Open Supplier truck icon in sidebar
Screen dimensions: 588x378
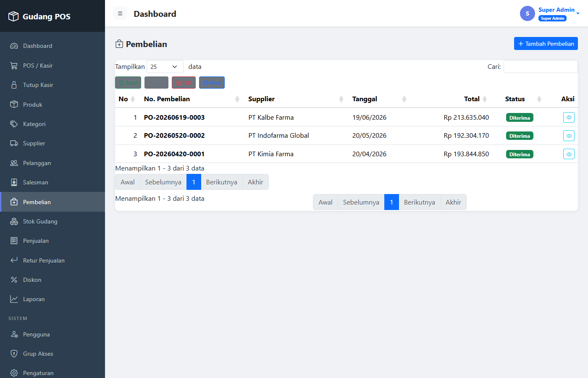coord(14,143)
